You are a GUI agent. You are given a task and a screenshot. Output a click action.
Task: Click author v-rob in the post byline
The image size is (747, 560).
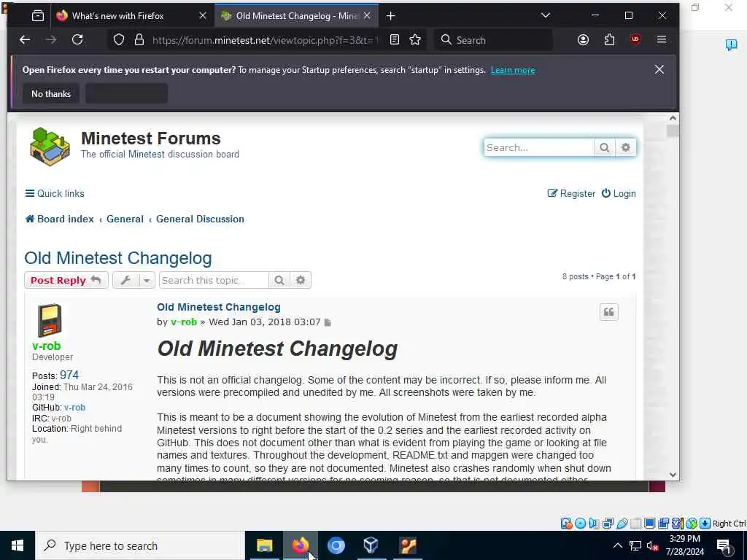coord(184,322)
